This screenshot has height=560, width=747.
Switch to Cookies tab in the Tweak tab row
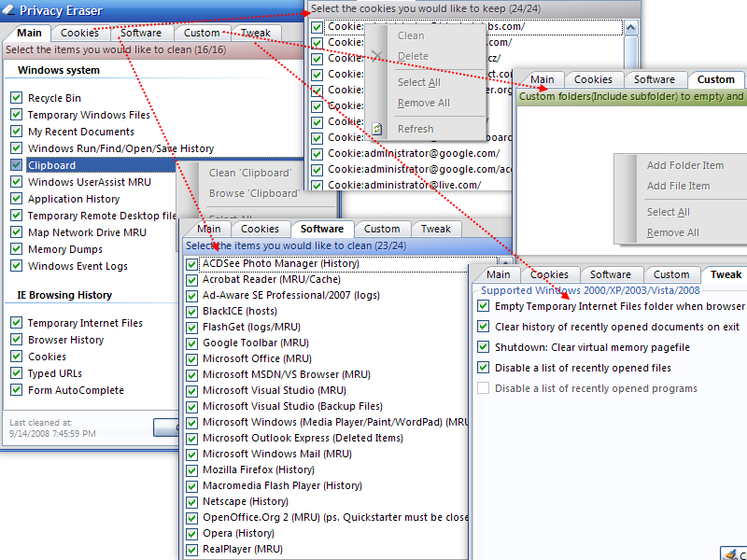click(549, 274)
